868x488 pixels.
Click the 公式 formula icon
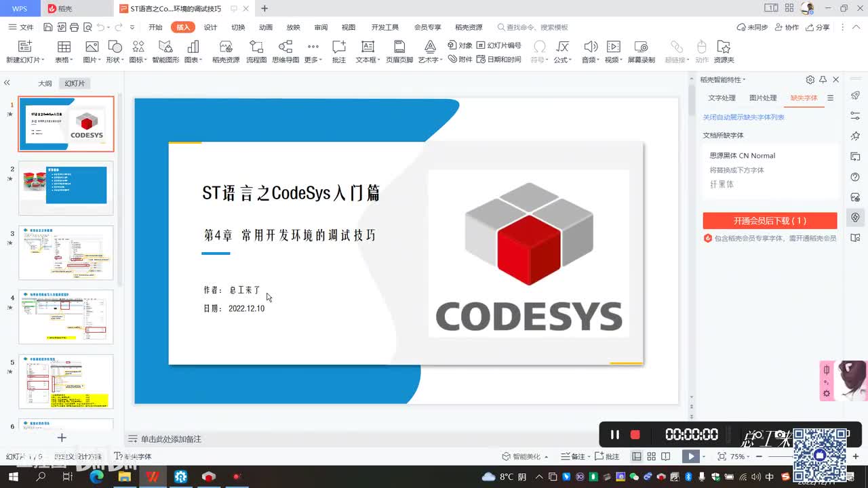click(562, 47)
